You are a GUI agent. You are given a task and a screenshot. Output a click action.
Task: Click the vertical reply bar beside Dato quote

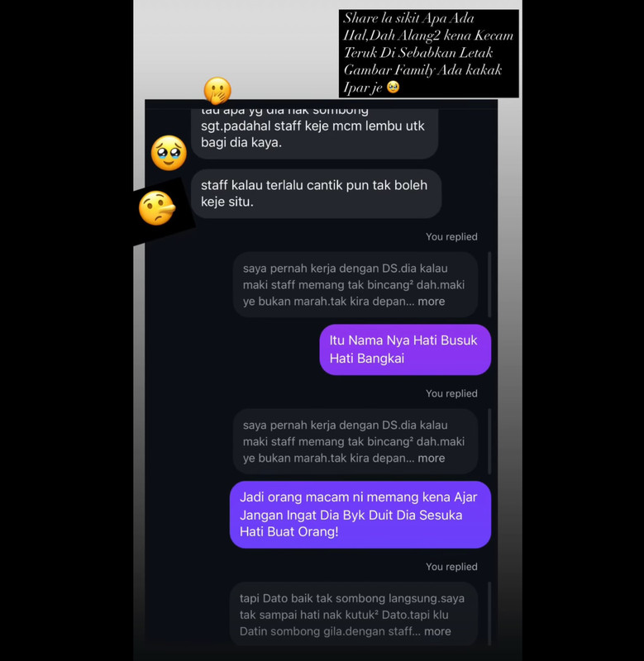[x=489, y=614]
